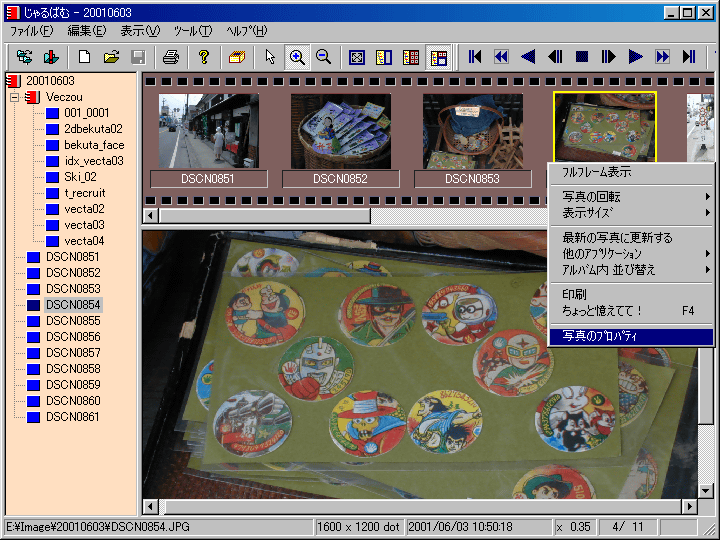Open the ツール(T) menu
The width and height of the screenshot is (720, 540).
pyautogui.click(x=193, y=31)
